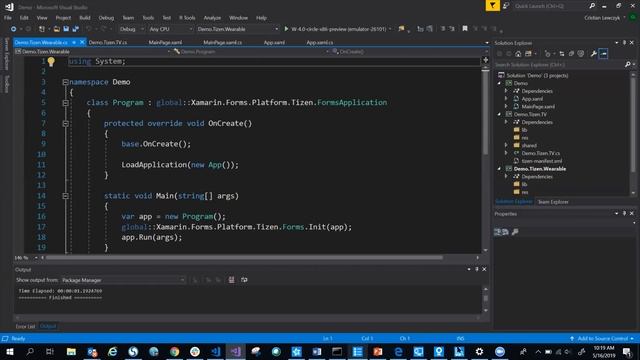The height and width of the screenshot is (360, 640).
Task: Open the Debug menu
Action: tap(106, 18)
